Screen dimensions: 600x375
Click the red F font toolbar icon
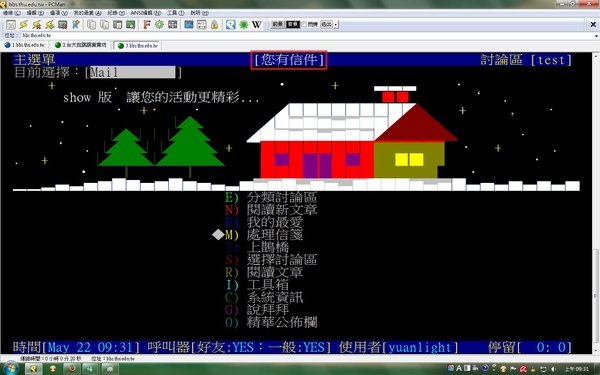[147, 25]
